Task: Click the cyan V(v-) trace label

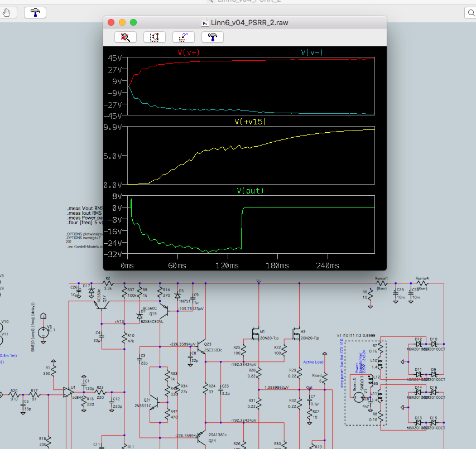Action: click(x=312, y=52)
